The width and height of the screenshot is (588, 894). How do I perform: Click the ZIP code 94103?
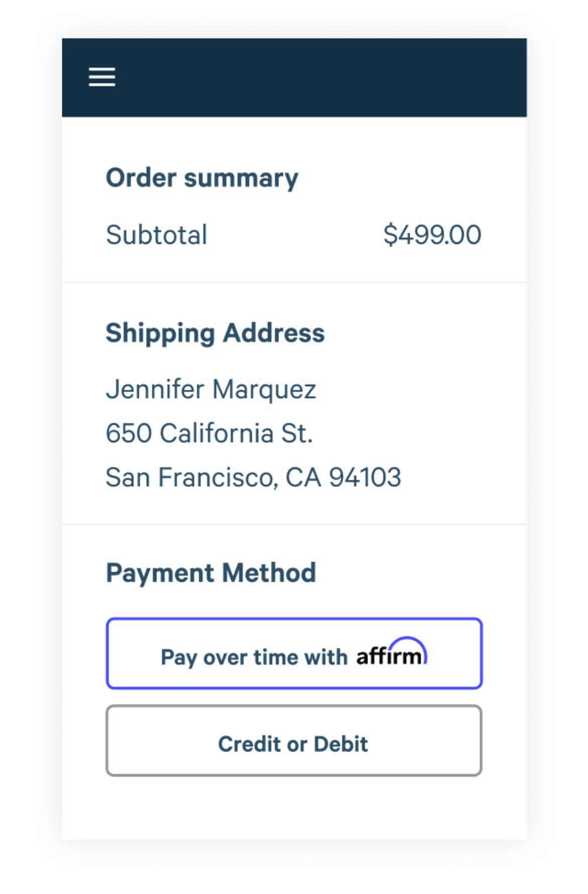365,477
